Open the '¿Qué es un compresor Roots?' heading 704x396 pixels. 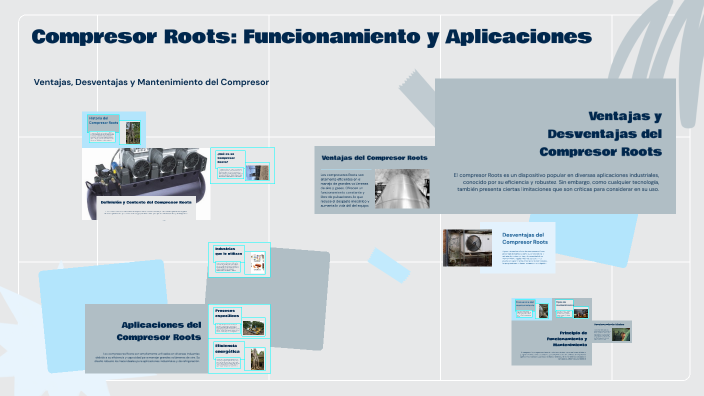pos(226,158)
